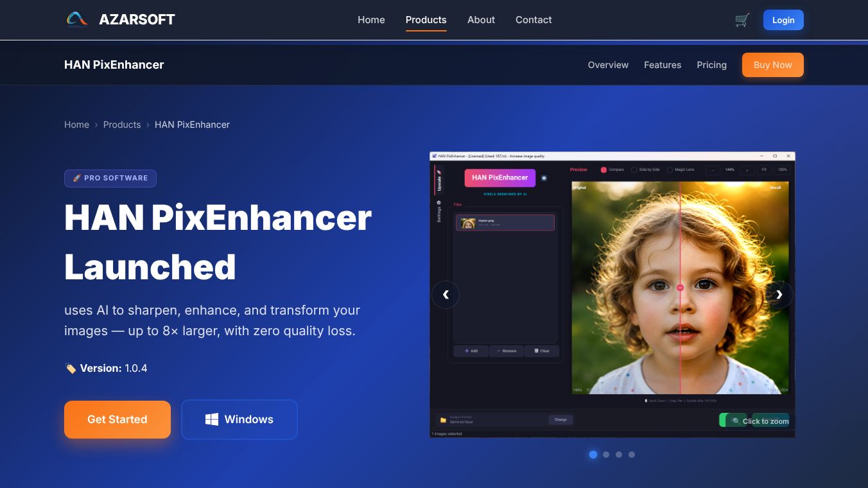Open the Contact page
Viewport: 868px width, 488px height.
(x=534, y=20)
